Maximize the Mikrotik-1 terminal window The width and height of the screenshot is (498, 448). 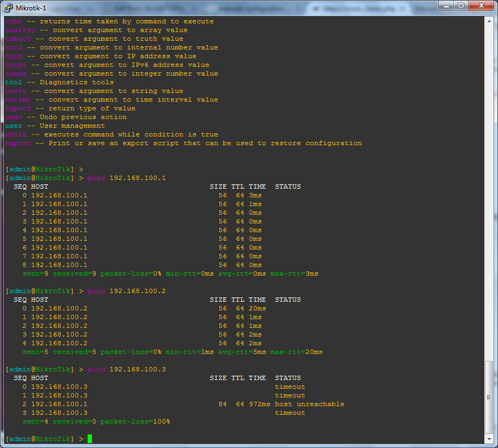(460, 6)
